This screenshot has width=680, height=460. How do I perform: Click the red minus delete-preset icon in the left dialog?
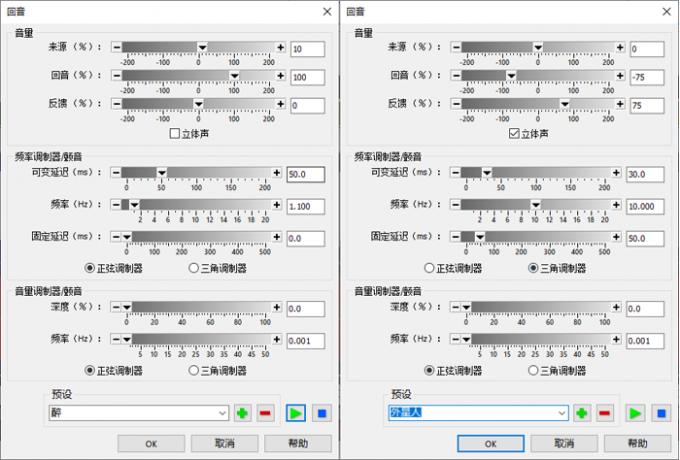[265, 413]
